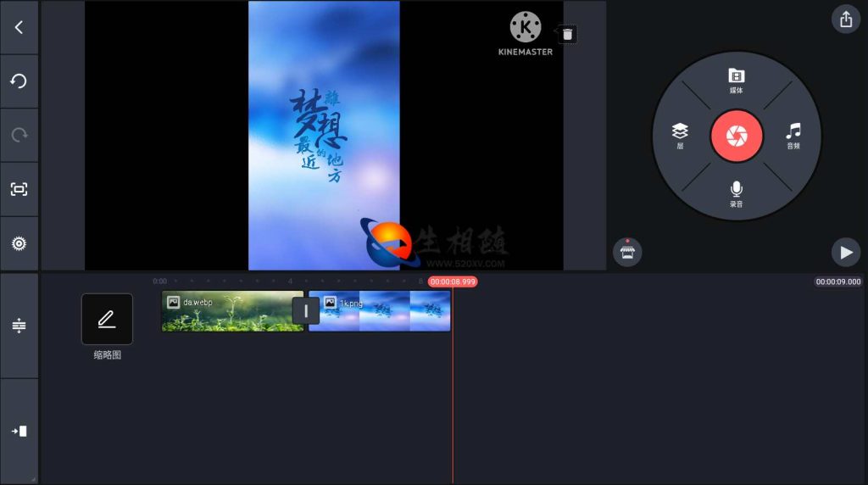Undo the last edit
868x485 pixels.
pos(19,81)
